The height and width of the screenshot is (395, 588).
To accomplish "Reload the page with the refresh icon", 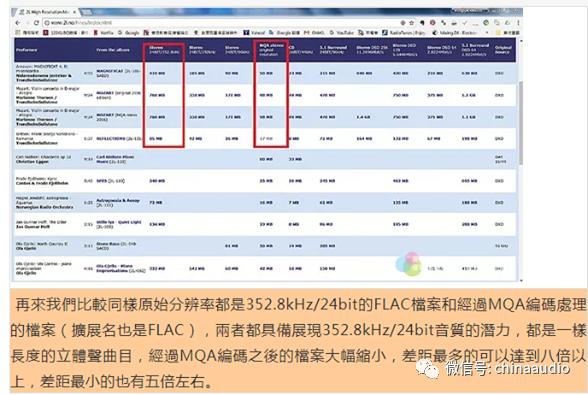I will pos(36,23).
